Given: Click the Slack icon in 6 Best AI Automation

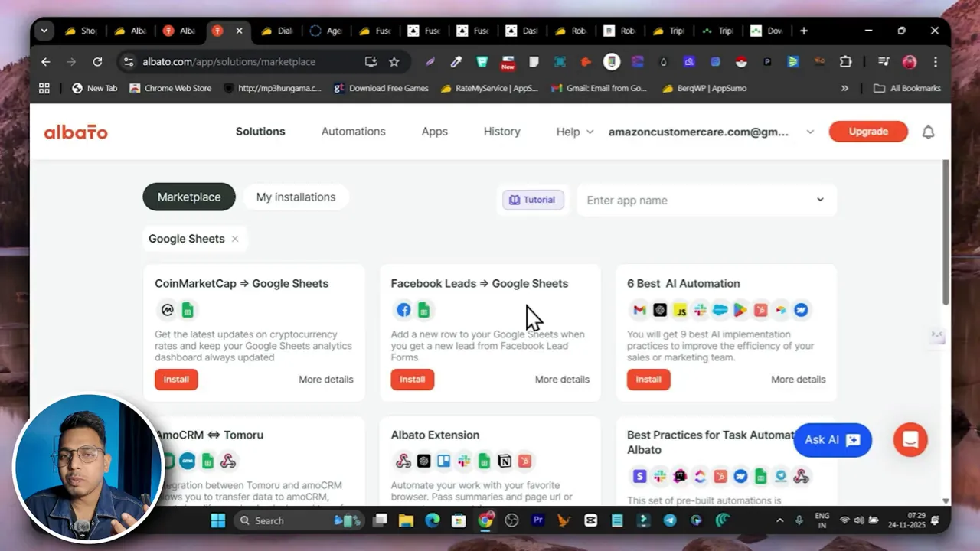Looking at the screenshot, I should click(701, 309).
